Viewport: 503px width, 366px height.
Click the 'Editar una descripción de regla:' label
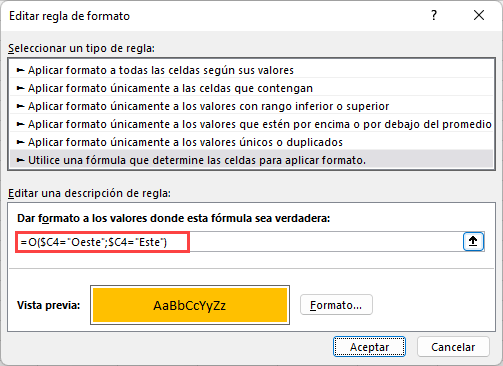(89, 193)
